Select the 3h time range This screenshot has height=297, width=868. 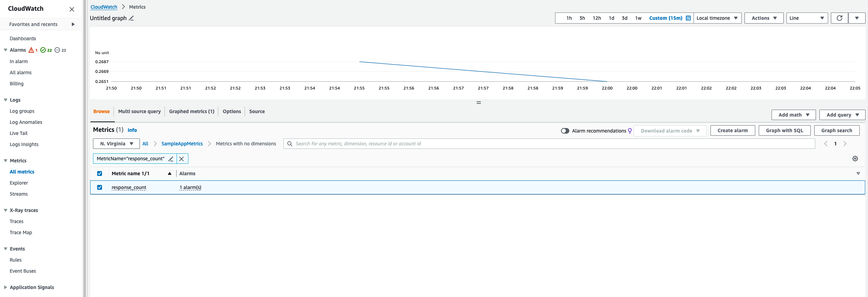(582, 18)
